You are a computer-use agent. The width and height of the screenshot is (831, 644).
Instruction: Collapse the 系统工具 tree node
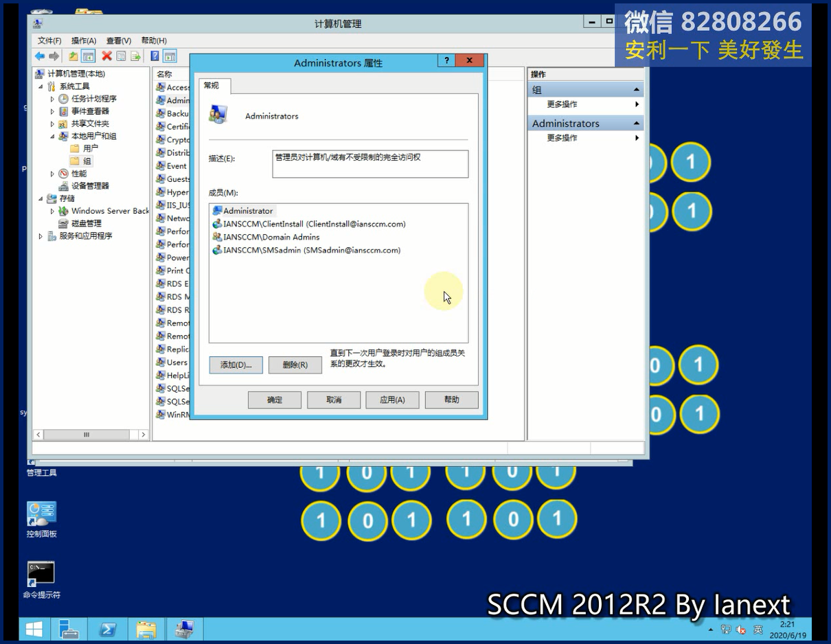point(41,87)
